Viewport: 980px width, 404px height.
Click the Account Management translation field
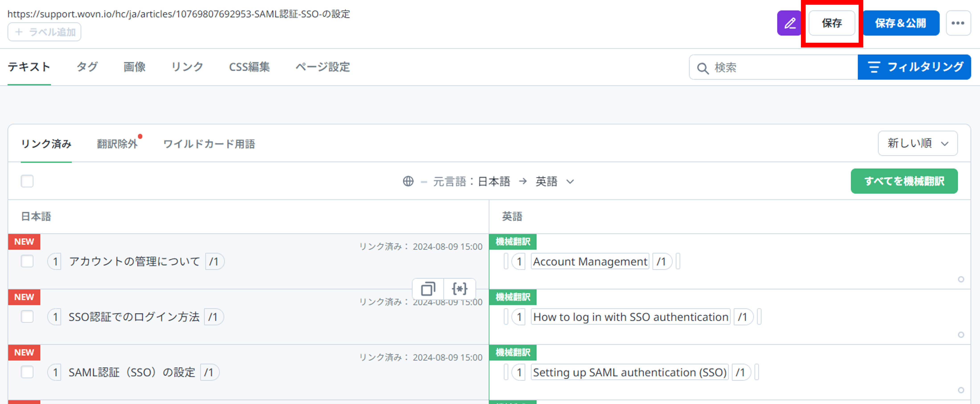point(590,262)
